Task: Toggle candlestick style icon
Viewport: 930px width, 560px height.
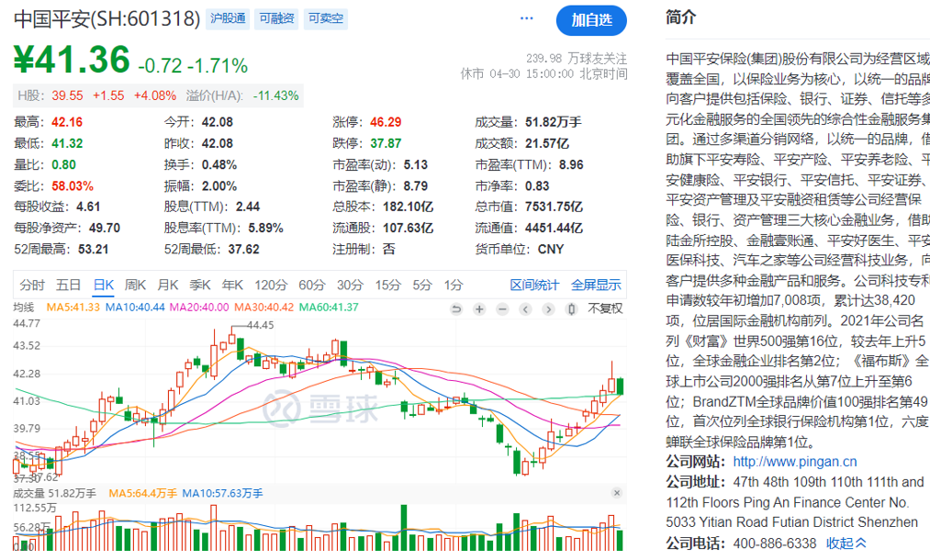Action: [x=571, y=309]
